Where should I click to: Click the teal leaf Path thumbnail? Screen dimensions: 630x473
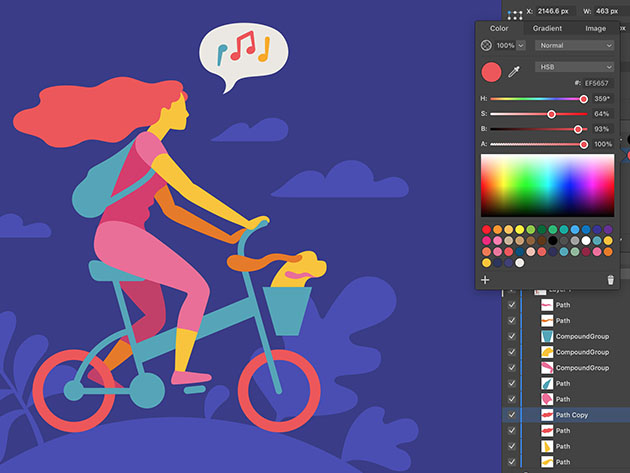pyautogui.click(x=547, y=383)
